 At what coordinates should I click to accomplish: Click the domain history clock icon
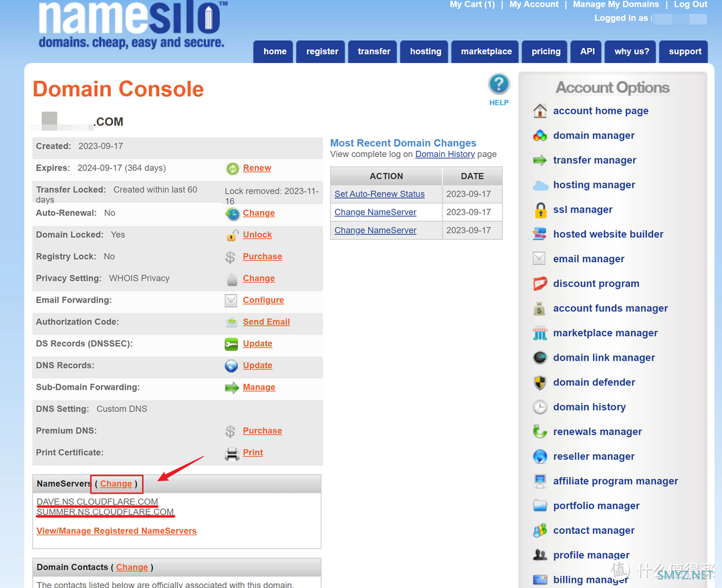tap(539, 407)
